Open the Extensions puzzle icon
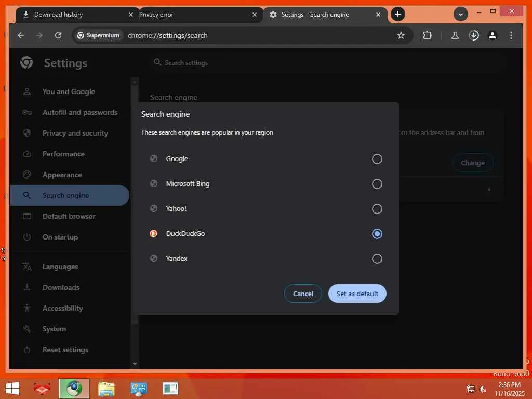 tap(427, 35)
